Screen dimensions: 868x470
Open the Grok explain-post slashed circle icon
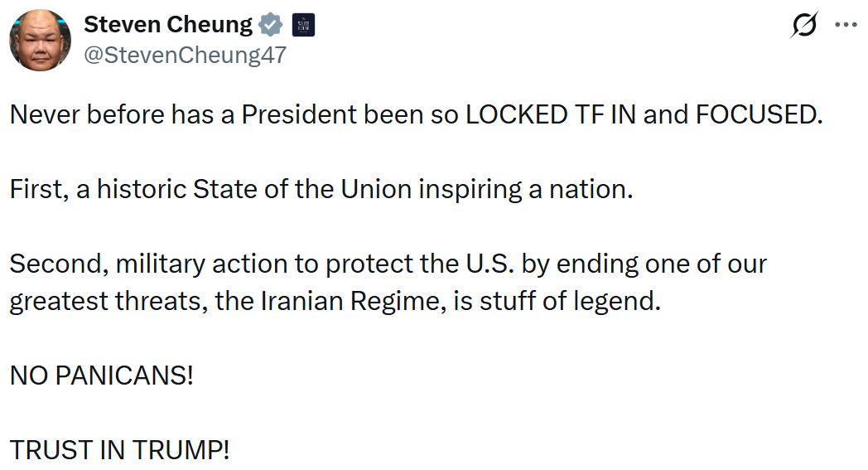803,25
